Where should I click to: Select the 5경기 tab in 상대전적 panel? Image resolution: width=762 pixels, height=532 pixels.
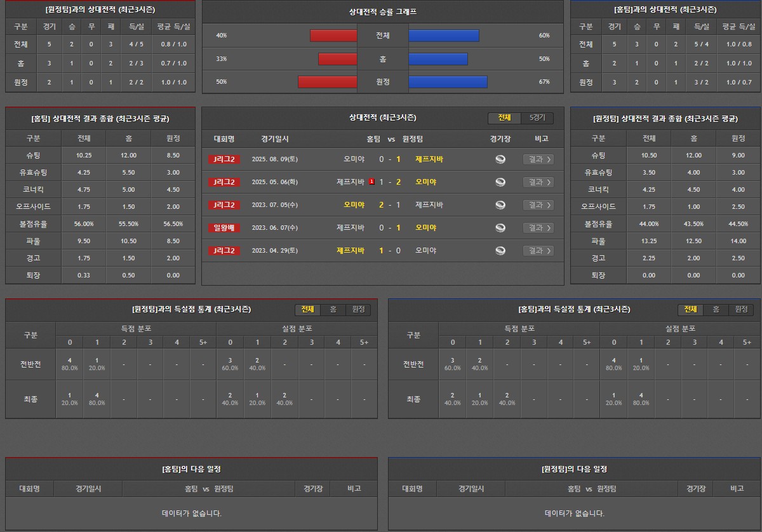click(x=537, y=118)
